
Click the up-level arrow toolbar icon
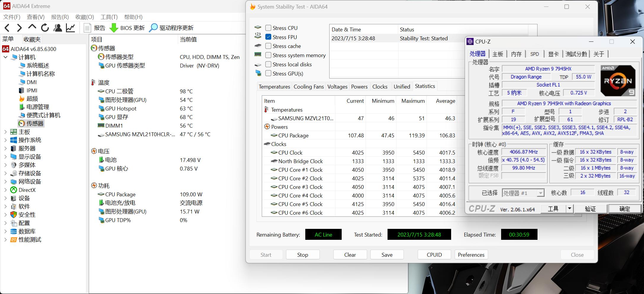click(x=32, y=28)
